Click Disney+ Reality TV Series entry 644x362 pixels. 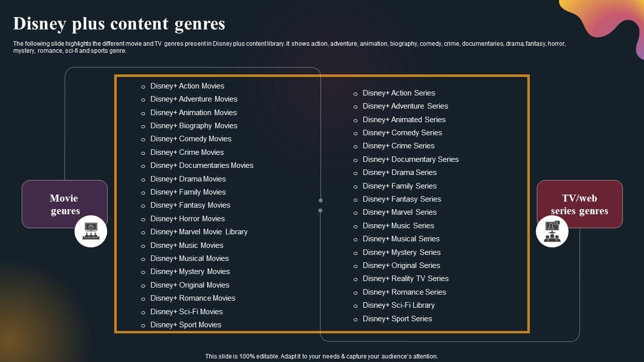(406, 279)
